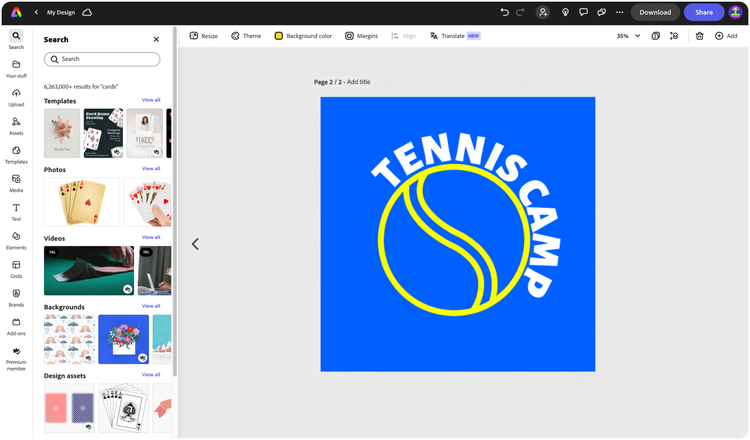Open the Premium member option
Viewport: 750px width, 440px height.
pyautogui.click(x=16, y=359)
